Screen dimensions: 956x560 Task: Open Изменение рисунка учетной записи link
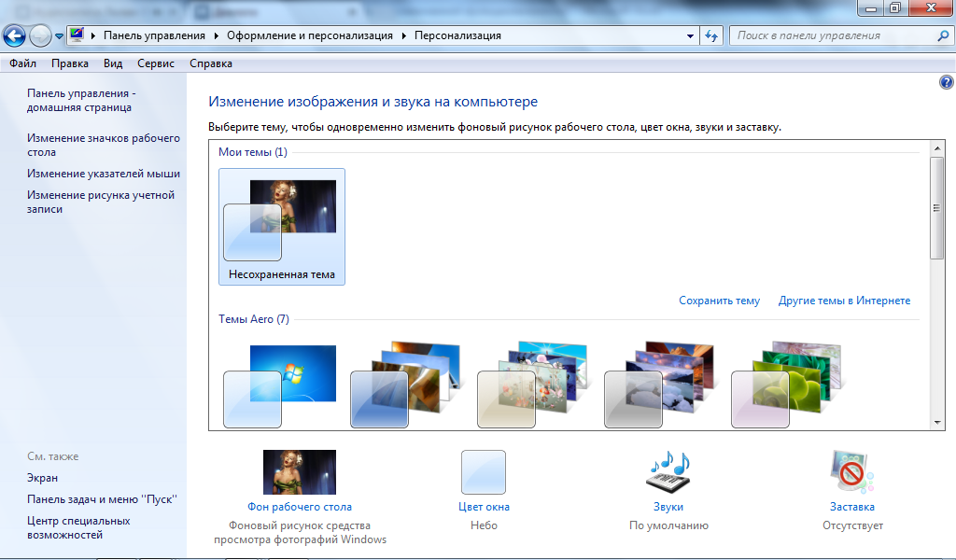tap(101, 202)
